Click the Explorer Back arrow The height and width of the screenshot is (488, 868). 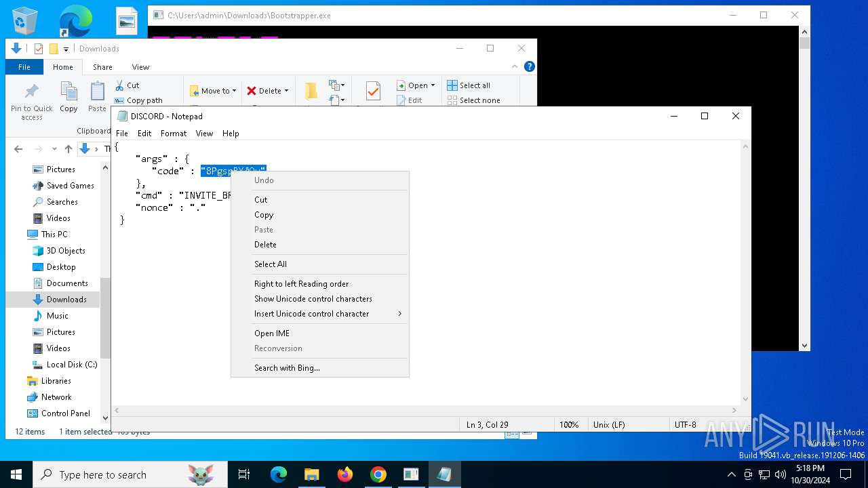(x=18, y=149)
